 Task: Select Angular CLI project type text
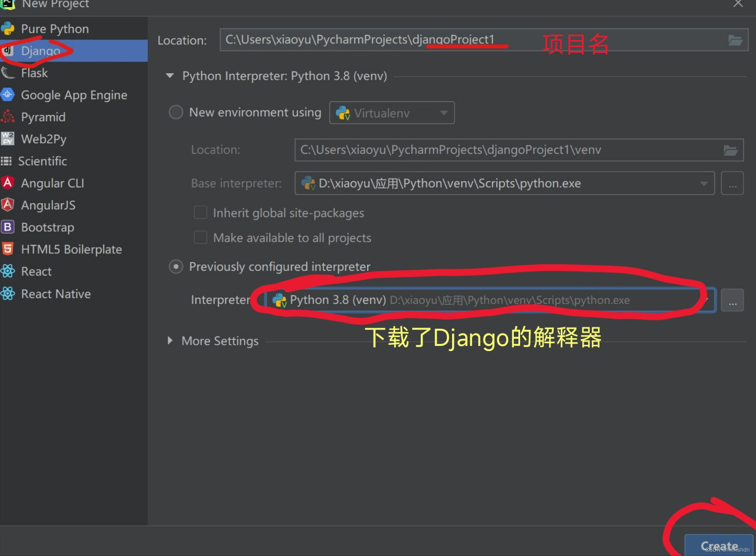click(52, 183)
